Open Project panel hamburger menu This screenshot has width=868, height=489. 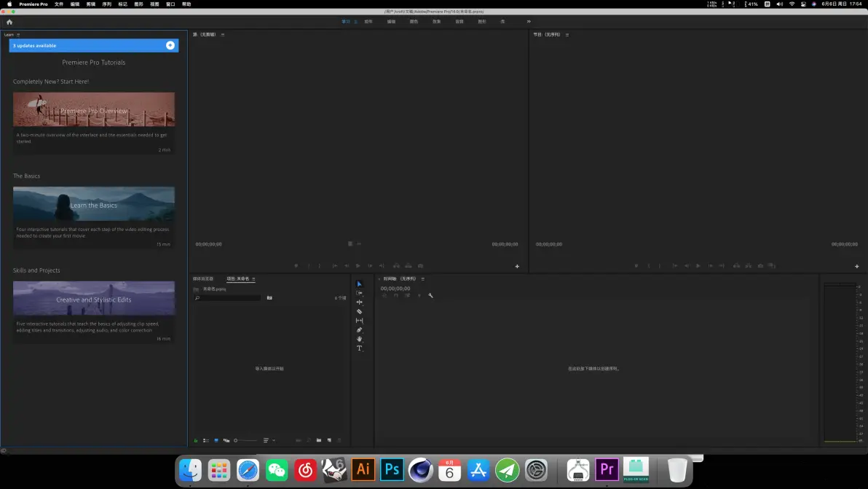253,279
